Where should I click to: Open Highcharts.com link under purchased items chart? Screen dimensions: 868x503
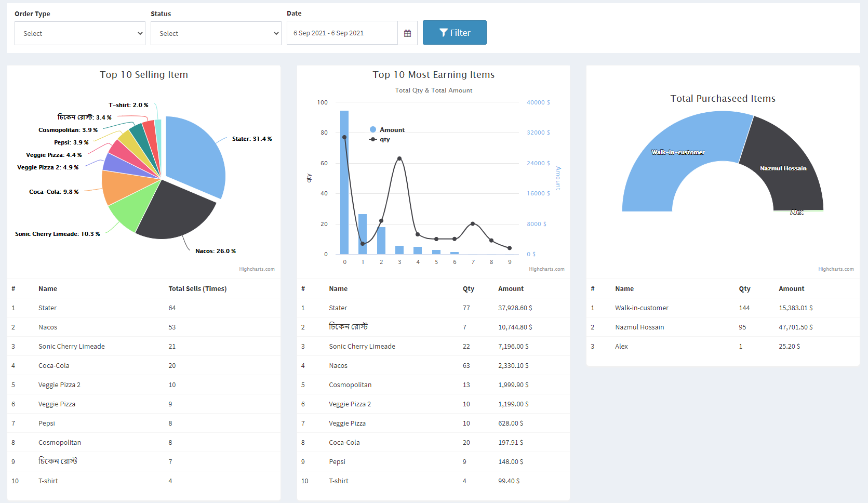coord(836,269)
